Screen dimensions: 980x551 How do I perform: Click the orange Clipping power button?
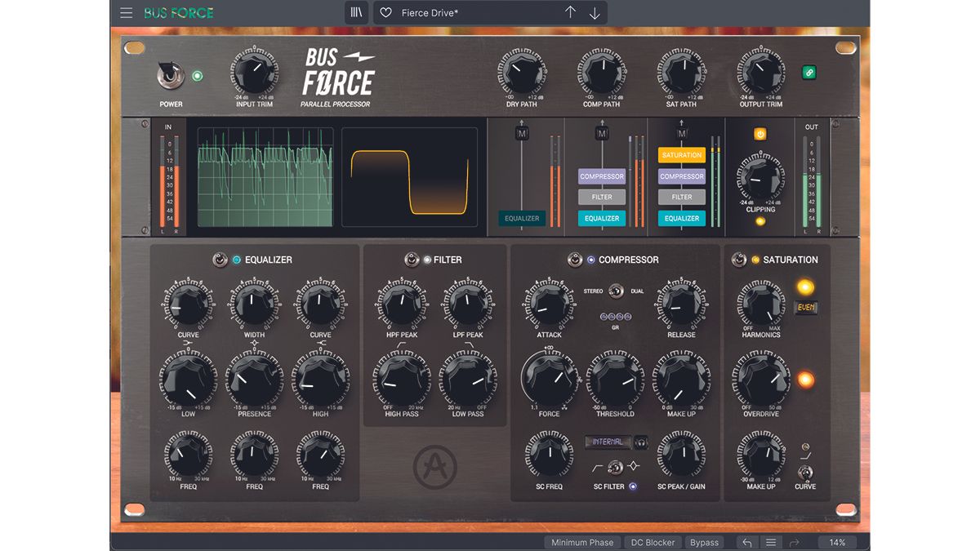[760, 134]
